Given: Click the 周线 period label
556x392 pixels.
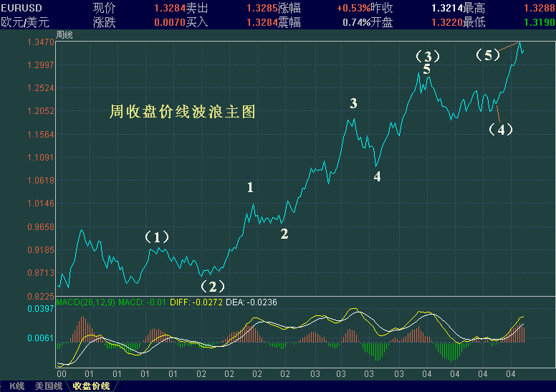Looking at the screenshot, I should click(64, 35).
